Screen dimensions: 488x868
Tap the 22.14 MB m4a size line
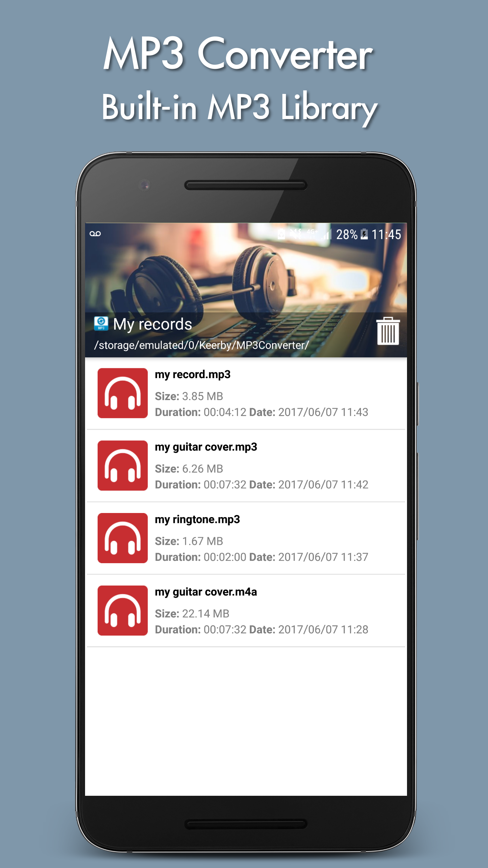[x=192, y=614]
